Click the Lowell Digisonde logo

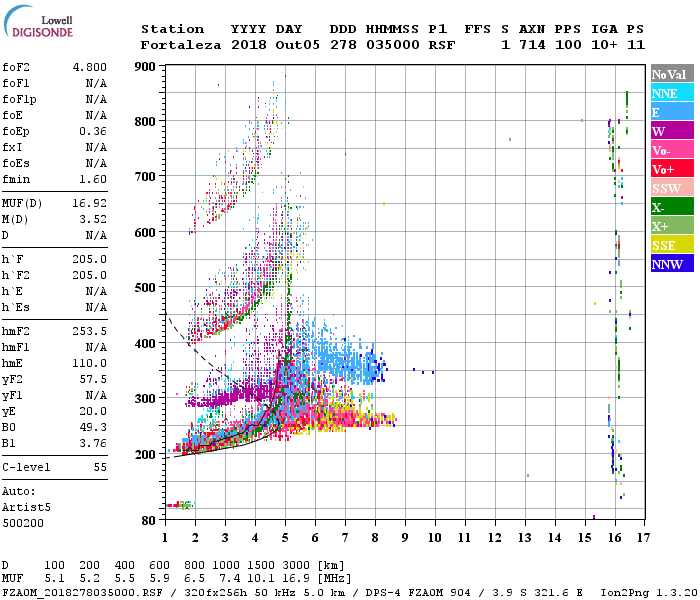[38, 21]
